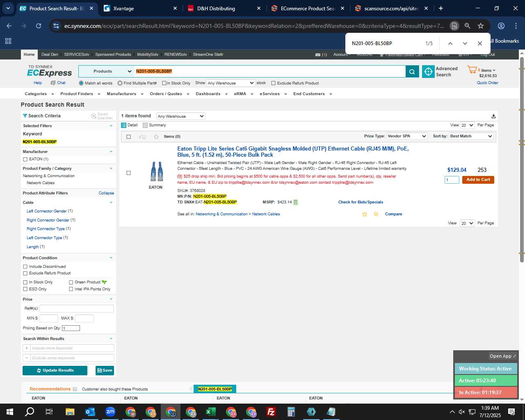Viewport: 525px width, 420px height.
Task: Open the shopping cart icon
Action: coord(472,70)
